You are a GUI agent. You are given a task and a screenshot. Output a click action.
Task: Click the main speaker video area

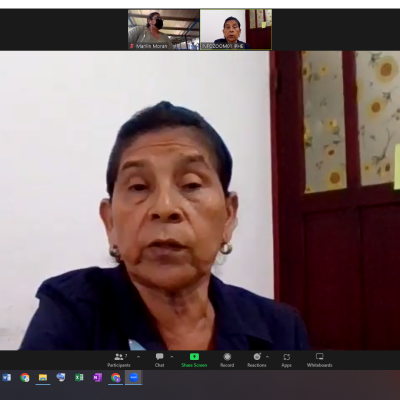pyautogui.click(x=200, y=200)
